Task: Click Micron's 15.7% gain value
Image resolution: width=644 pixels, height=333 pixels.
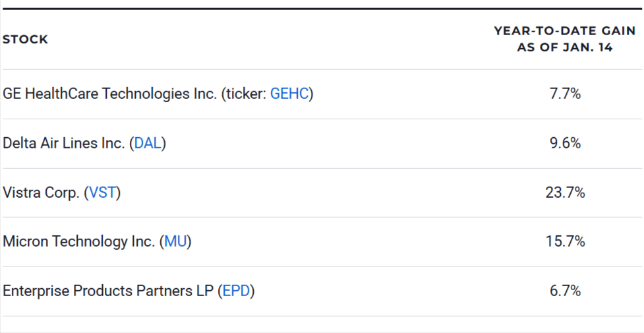Action: pyautogui.click(x=565, y=241)
